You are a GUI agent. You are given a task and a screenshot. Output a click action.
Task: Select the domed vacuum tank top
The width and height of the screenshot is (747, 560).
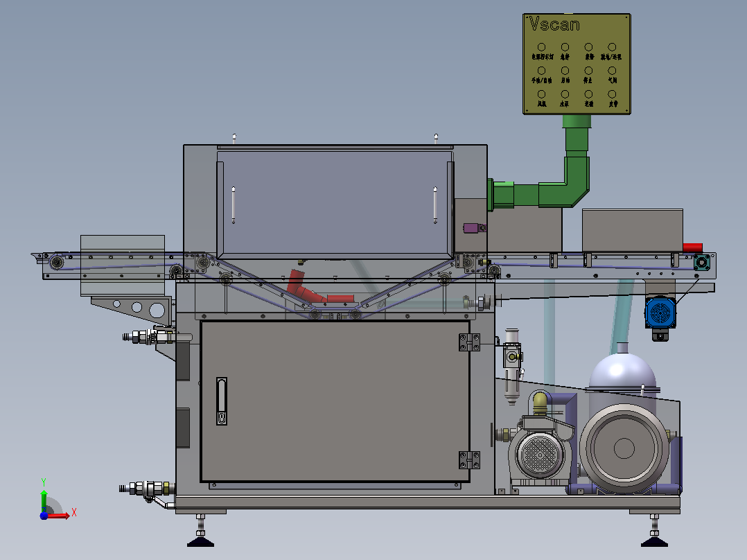(x=623, y=369)
